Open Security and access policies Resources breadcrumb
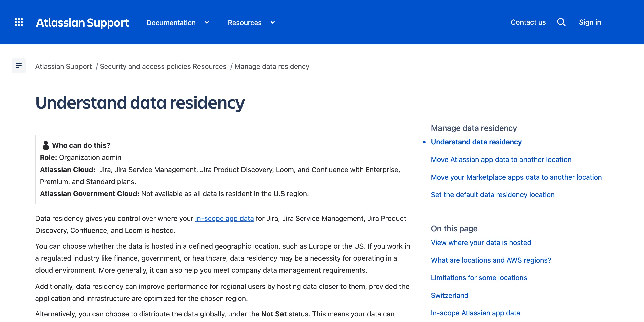This screenshot has width=644, height=322. pos(163,66)
